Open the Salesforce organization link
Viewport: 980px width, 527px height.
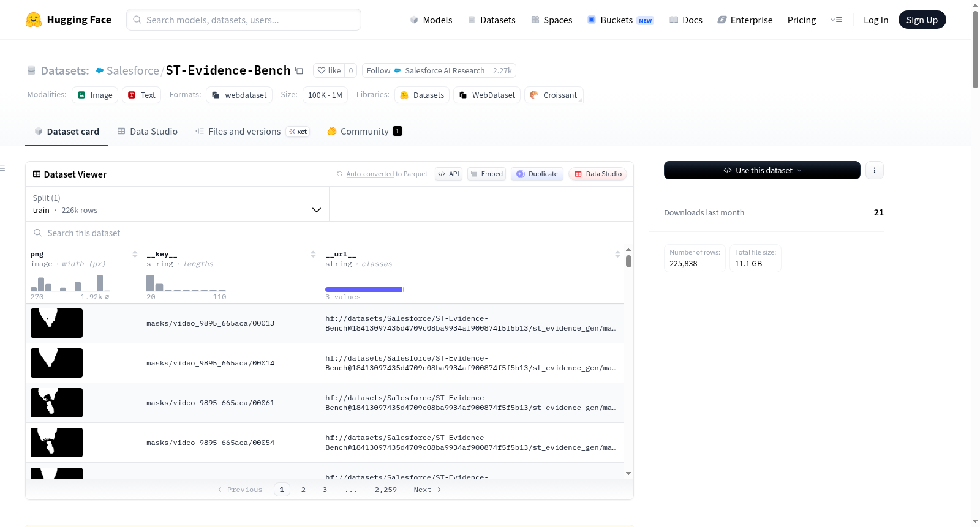[132, 70]
